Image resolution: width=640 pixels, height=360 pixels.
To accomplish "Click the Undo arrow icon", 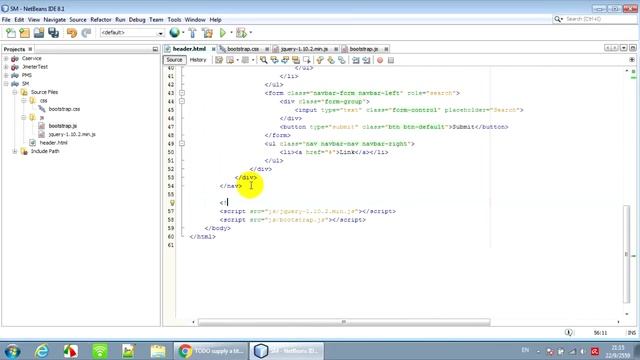I will [x=72, y=33].
